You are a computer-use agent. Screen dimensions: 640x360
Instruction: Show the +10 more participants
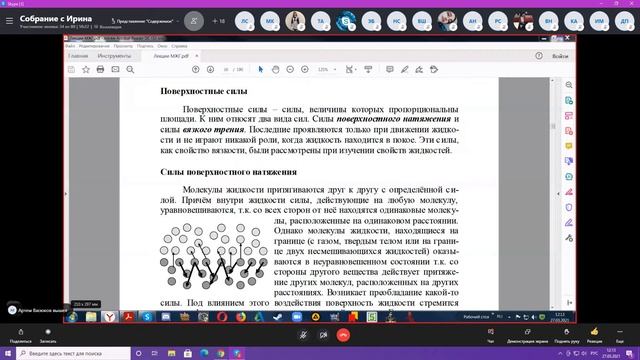219,21
